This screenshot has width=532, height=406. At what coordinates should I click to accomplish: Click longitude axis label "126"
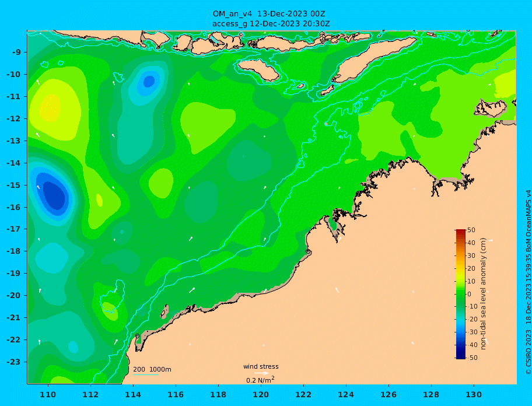tap(388, 394)
